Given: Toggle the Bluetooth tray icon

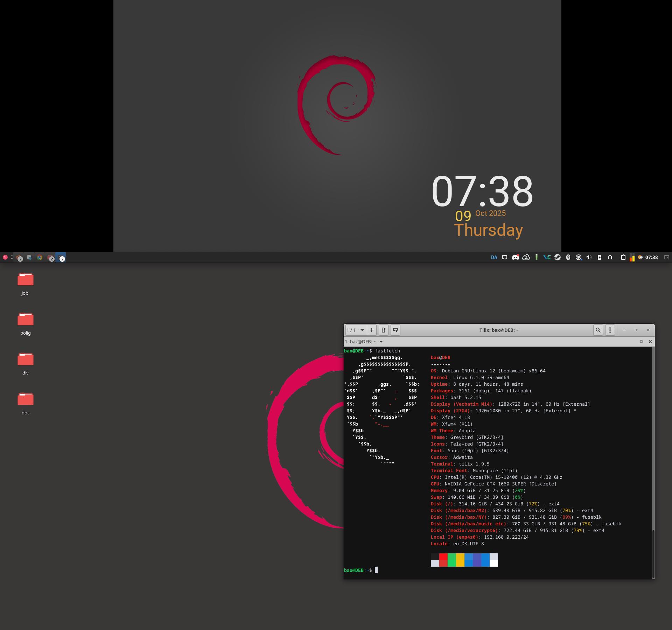Looking at the screenshot, I should point(568,257).
